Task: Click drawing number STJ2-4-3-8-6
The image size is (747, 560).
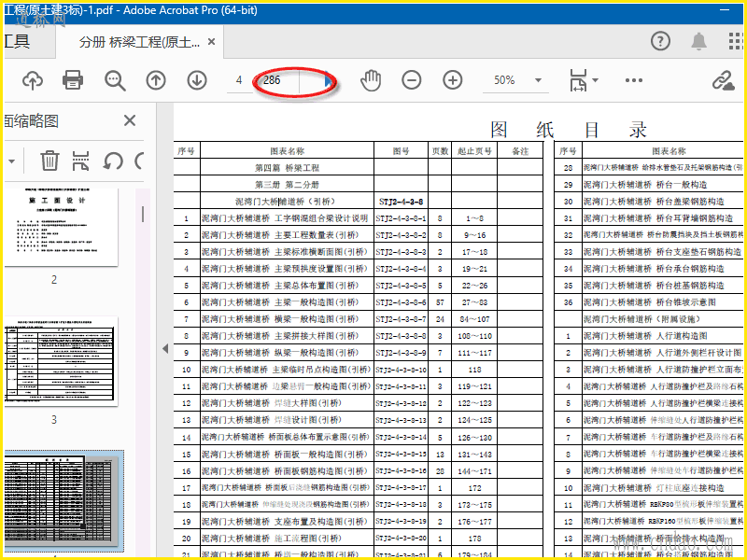Action: [x=401, y=302]
